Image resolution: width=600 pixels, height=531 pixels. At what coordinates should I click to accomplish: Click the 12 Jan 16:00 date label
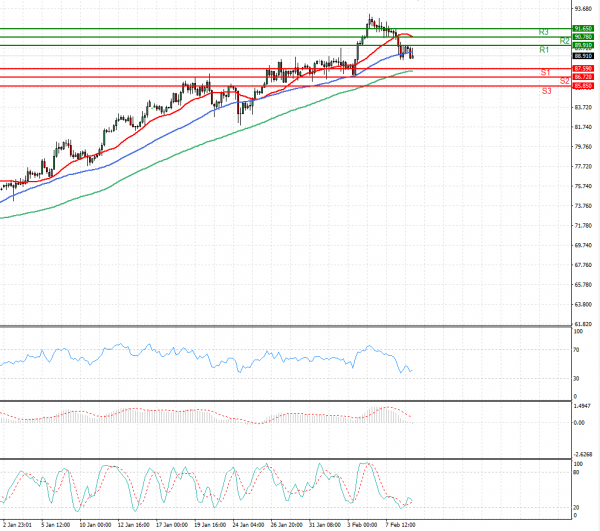pos(134,525)
